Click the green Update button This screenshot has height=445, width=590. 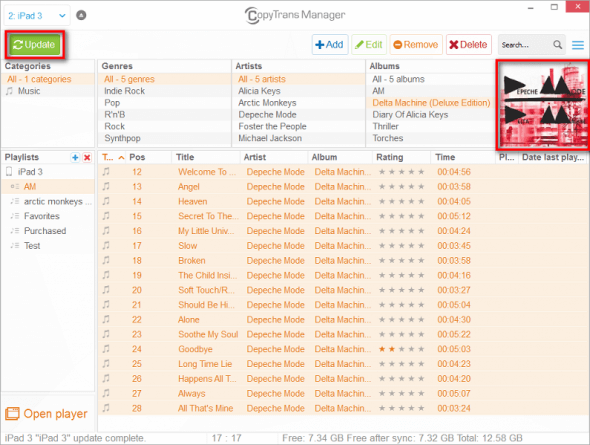pos(35,45)
